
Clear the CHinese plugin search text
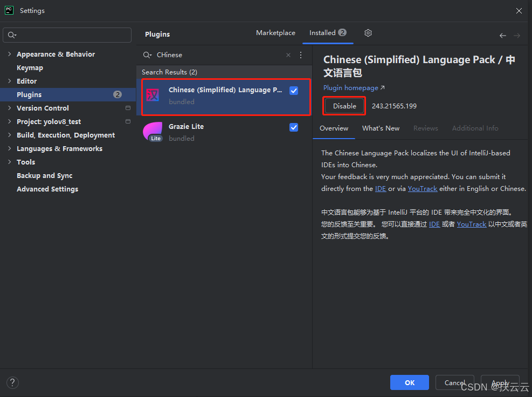pyautogui.click(x=288, y=55)
